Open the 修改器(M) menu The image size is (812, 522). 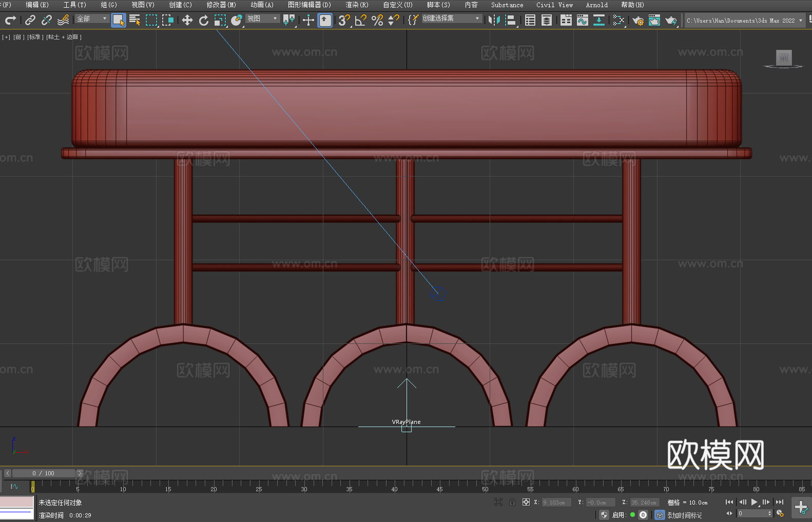click(x=221, y=5)
